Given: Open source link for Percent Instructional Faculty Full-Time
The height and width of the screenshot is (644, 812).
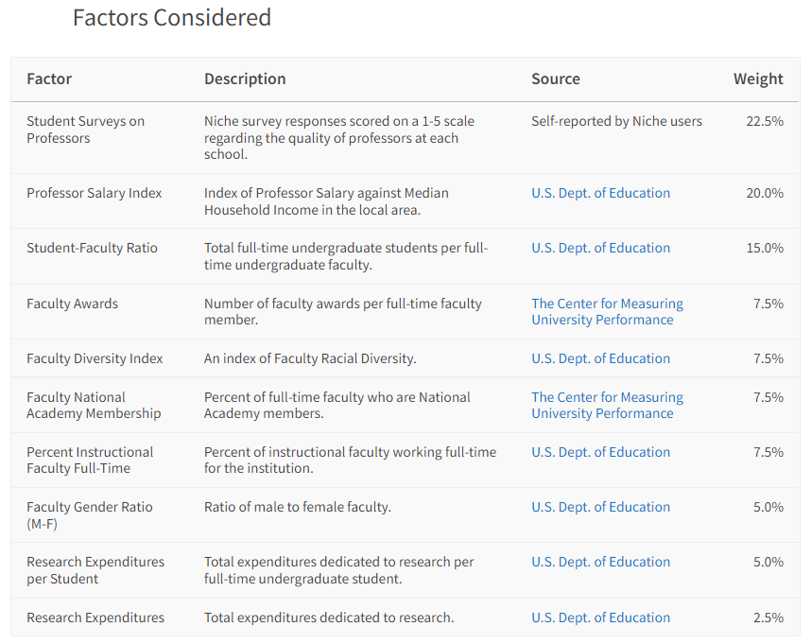Looking at the screenshot, I should tap(600, 452).
